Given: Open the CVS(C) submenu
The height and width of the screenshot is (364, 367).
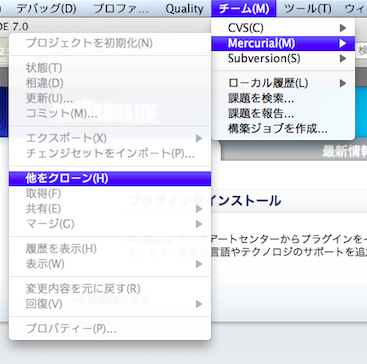Looking at the screenshot, I should 283,28.
